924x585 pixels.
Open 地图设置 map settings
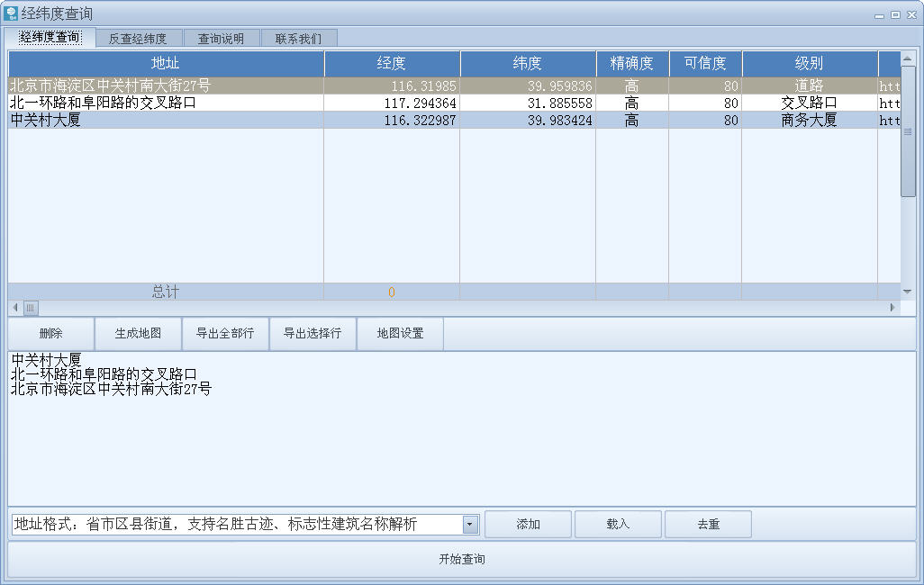pyautogui.click(x=400, y=333)
